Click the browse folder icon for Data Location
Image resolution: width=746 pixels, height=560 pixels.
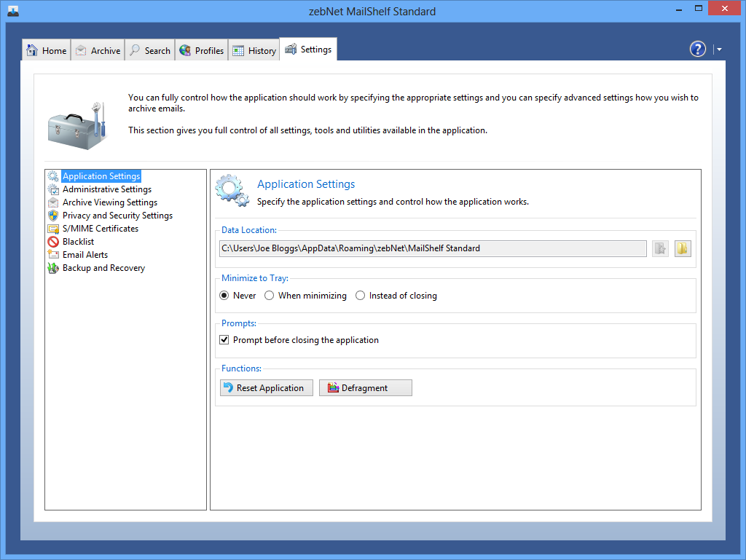point(682,248)
